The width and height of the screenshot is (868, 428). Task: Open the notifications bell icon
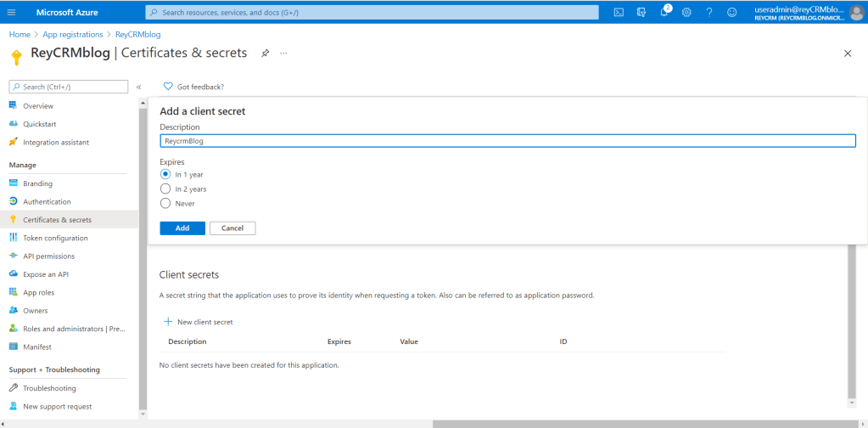point(664,12)
